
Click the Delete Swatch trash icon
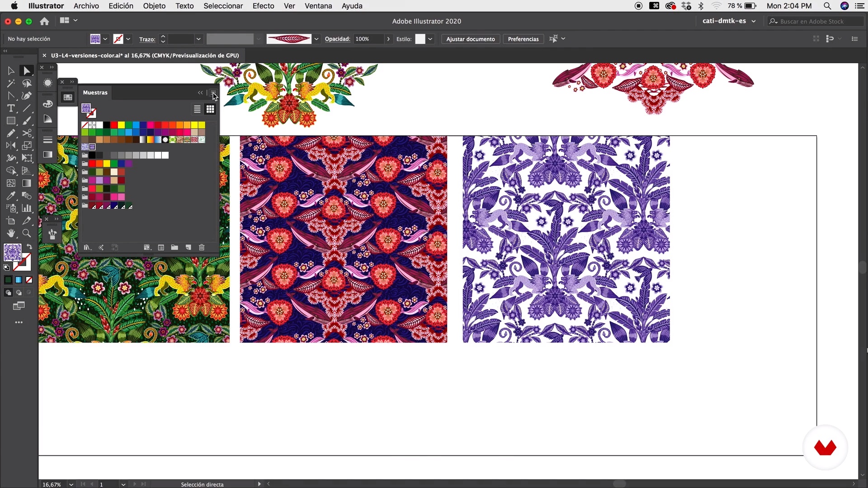click(202, 248)
